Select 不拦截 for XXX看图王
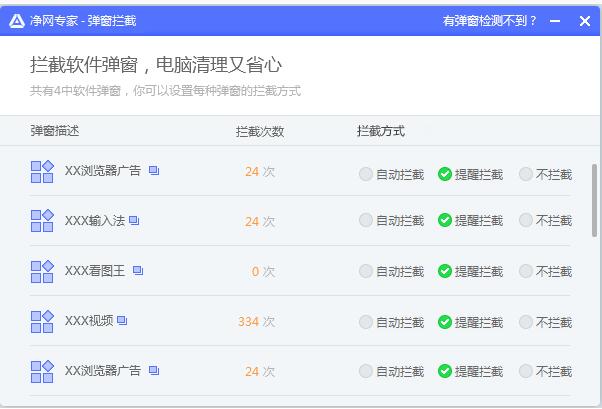Viewport: 602px width, 409px height. [x=526, y=271]
